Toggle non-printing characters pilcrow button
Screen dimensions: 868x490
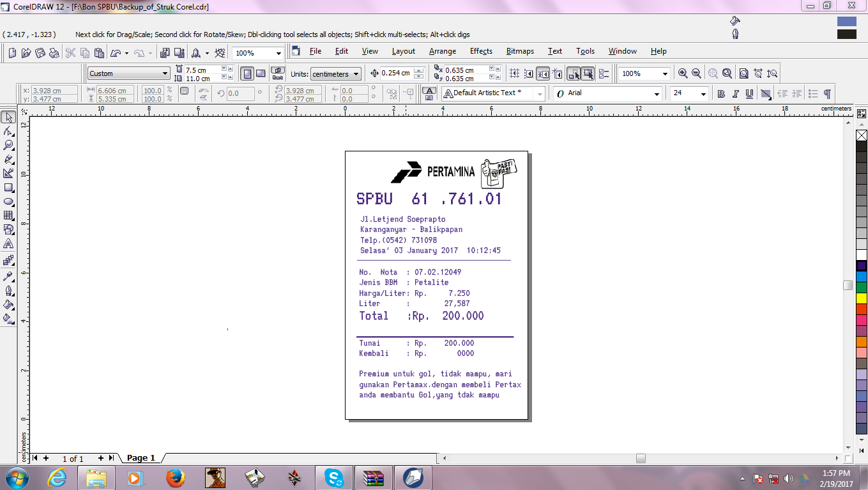pos(827,94)
